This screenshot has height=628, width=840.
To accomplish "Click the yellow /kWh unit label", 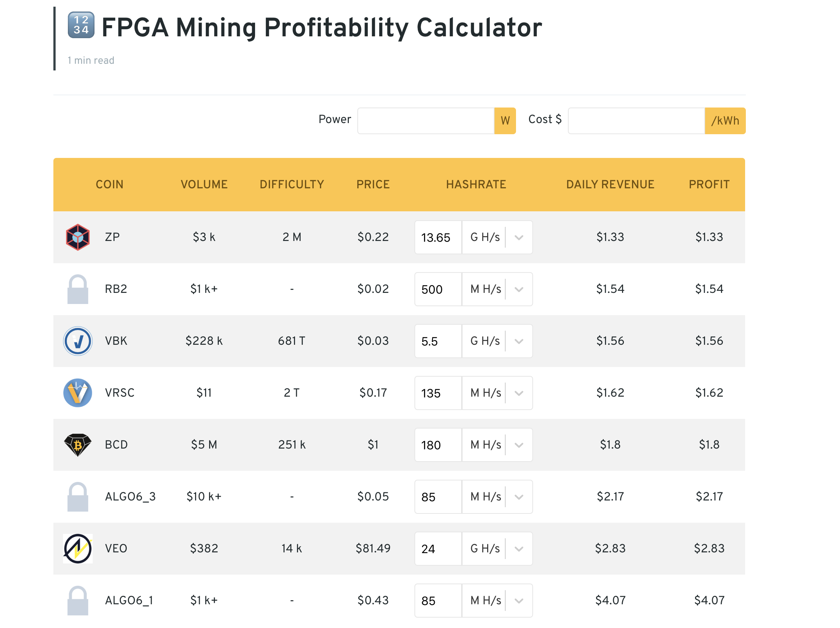I will click(x=725, y=121).
